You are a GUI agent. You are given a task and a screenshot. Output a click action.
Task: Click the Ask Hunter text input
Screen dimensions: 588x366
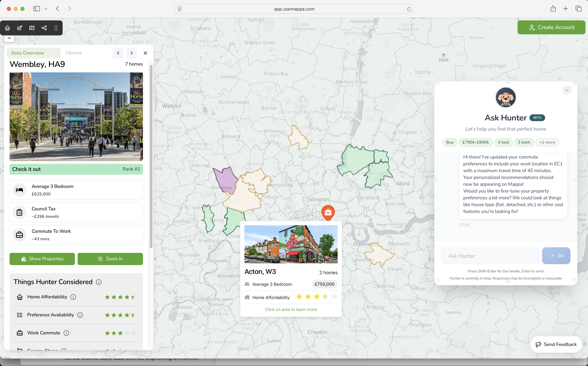click(x=490, y=256)
